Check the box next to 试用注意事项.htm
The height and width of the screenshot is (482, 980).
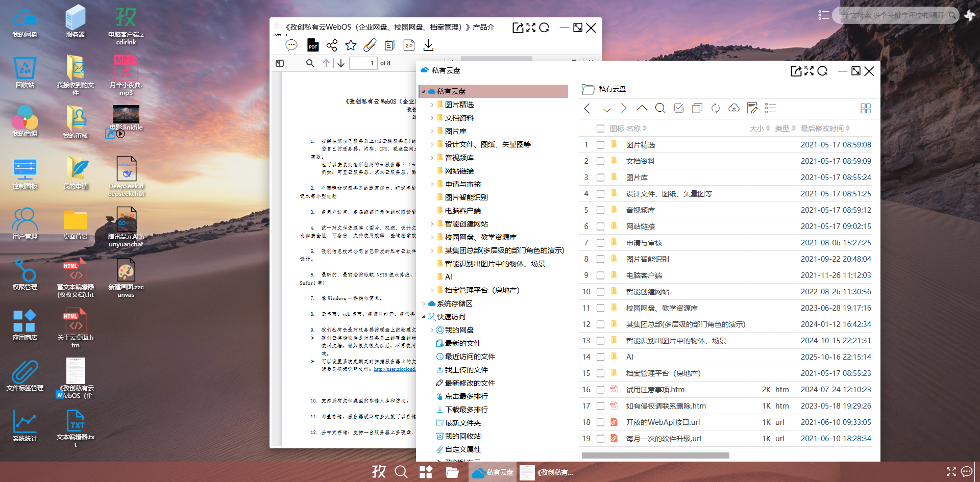601,389
